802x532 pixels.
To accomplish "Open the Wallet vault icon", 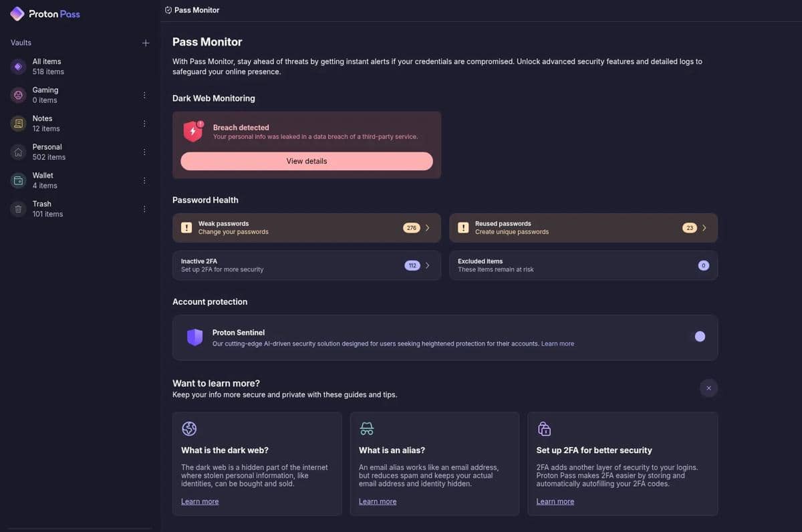I will click(18, 180).
